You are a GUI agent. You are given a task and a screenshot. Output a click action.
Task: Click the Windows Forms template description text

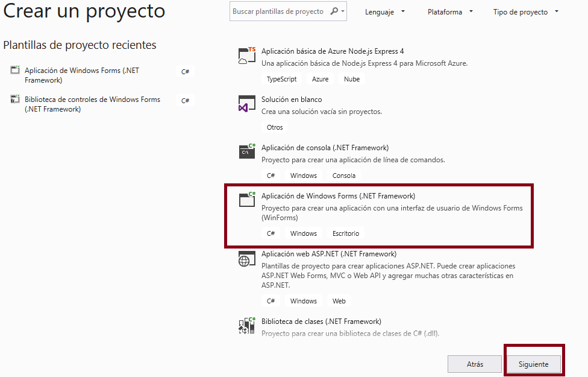[x=392, y=213]
